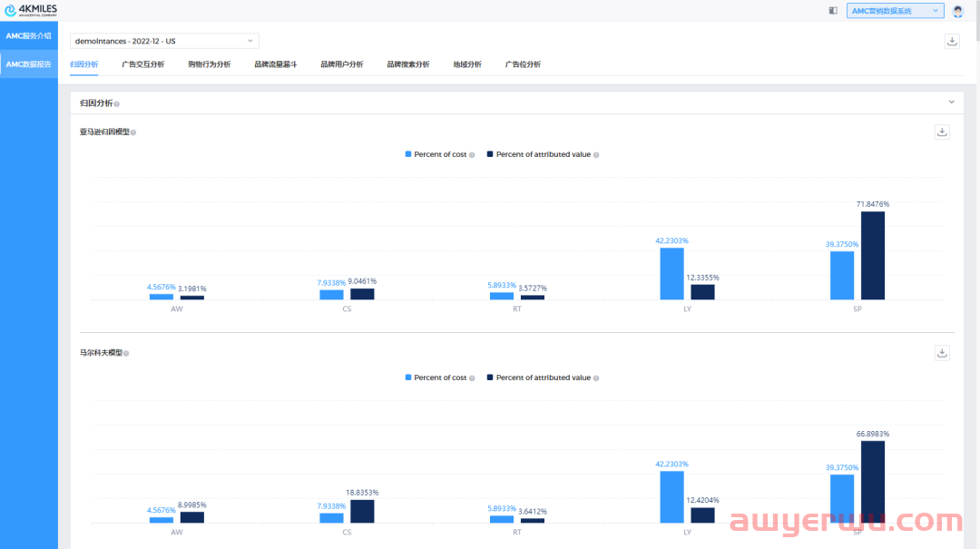
Task: Open the AMC营销数据系统 dropdown
Action: click(895, 11)
